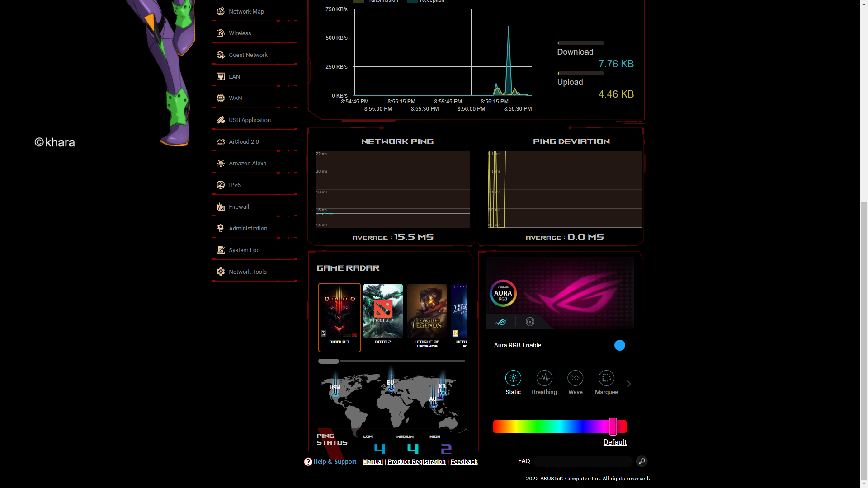This screenshot has width=868, height=488.
Task: Open the Firewall menu section
Action: click(239, 206)
